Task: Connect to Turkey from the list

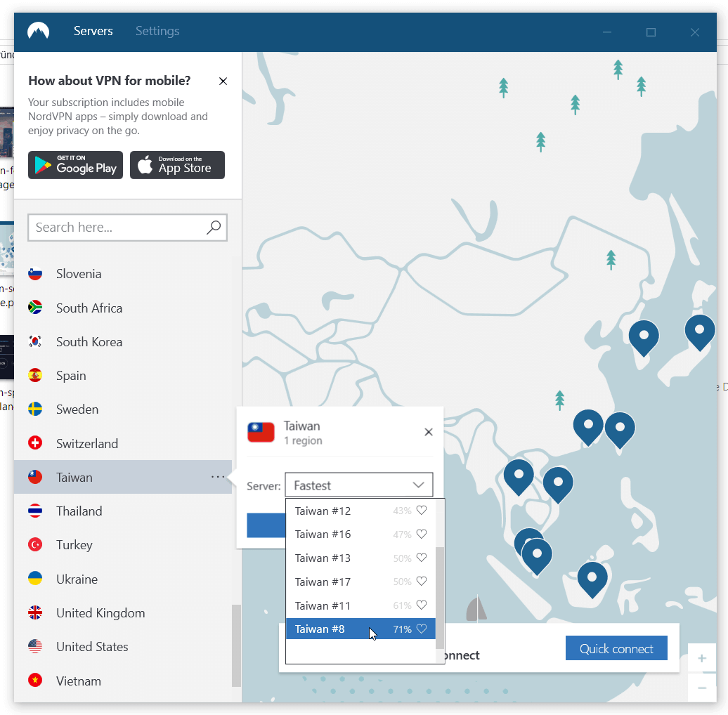Action: 123,545
